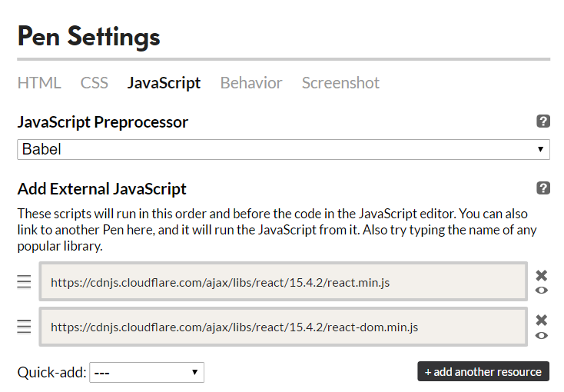Click the add another resource button
Viewport: 564px width, 392px height.
click(483, 372)
